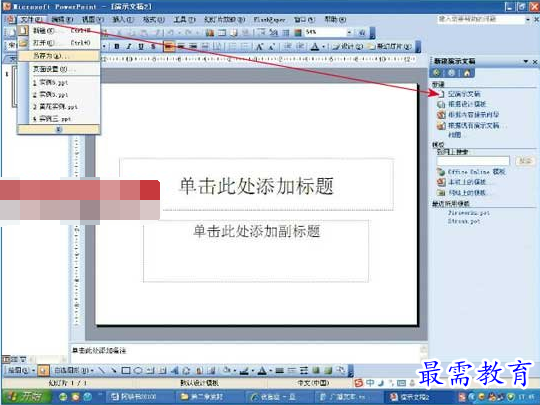The image size is (540, 405).
Task: Click the Insert Table toolbar icon
Action: point(222,33)
